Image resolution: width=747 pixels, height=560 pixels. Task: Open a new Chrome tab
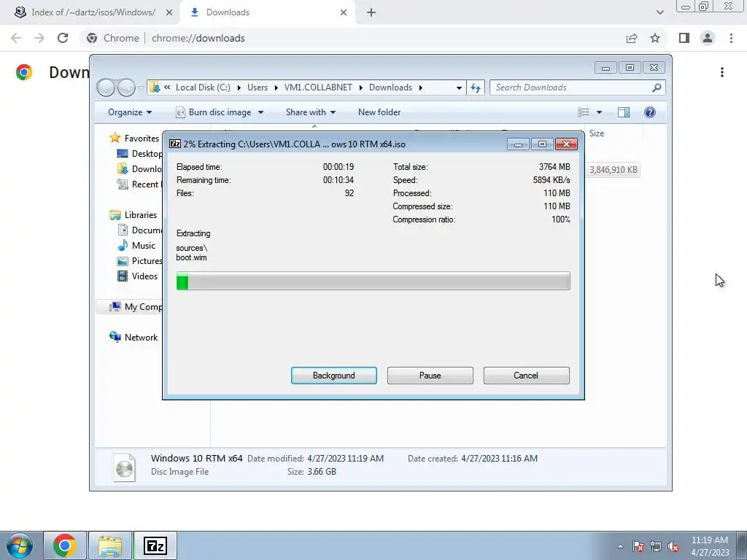point(371,12)
